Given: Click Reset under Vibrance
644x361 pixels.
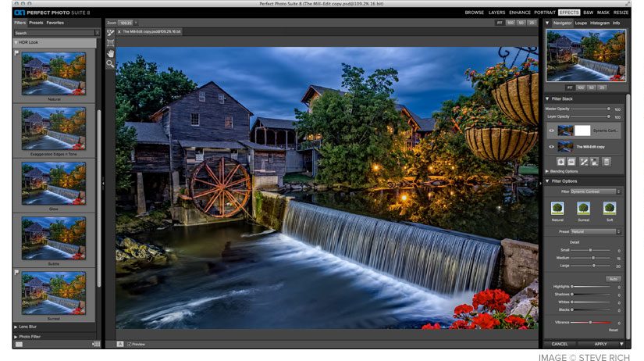Looking at the screenshot, I should pos(614,330).
